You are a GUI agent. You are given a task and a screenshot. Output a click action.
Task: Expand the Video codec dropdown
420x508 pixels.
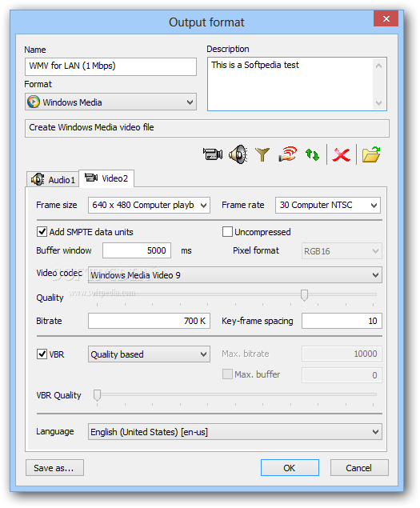point(235,275)
